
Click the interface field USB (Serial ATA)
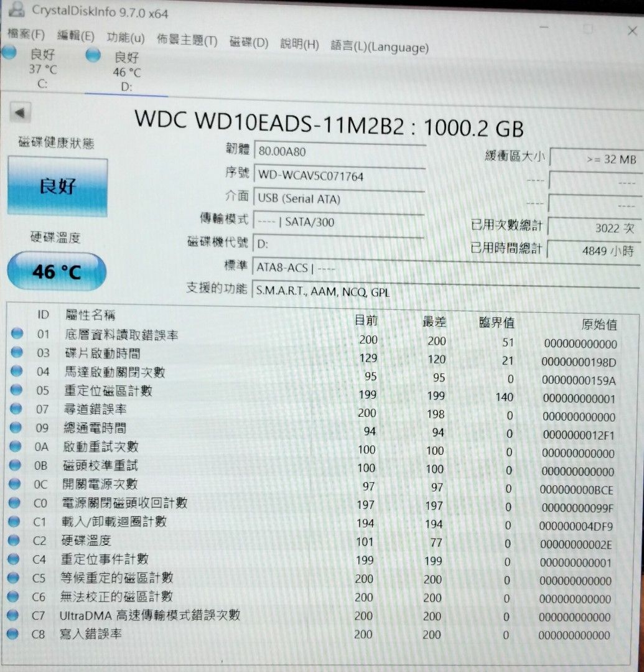pos(339,199)
